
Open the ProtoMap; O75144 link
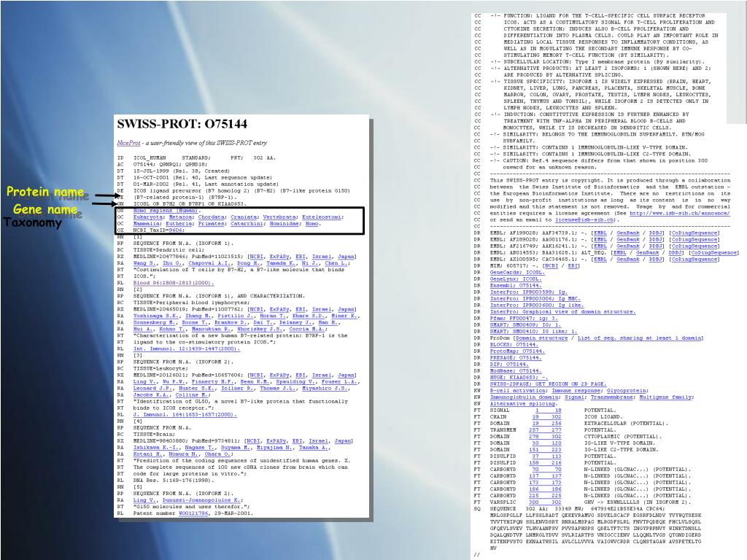517,351
